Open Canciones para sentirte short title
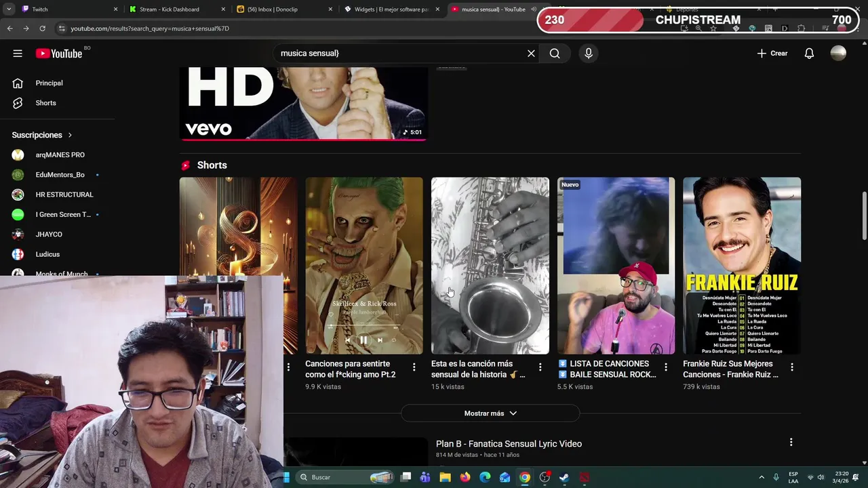Viewport: 868px width, 488px height. click(351, 369)
